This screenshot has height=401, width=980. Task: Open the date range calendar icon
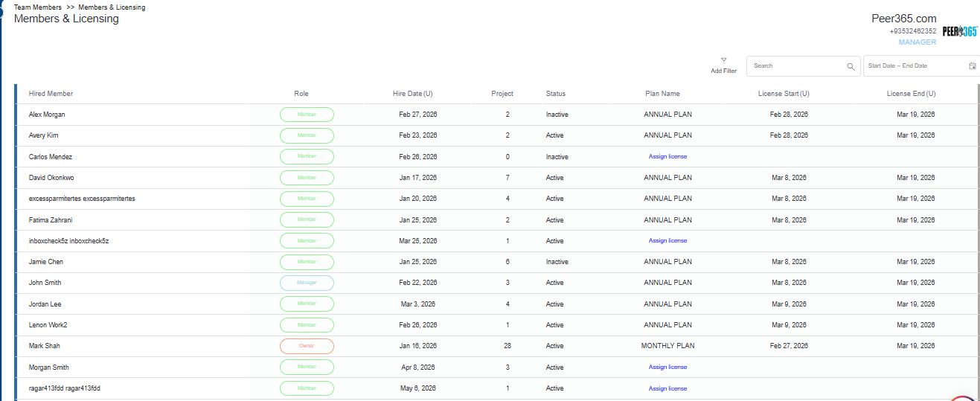pos(972,66)
